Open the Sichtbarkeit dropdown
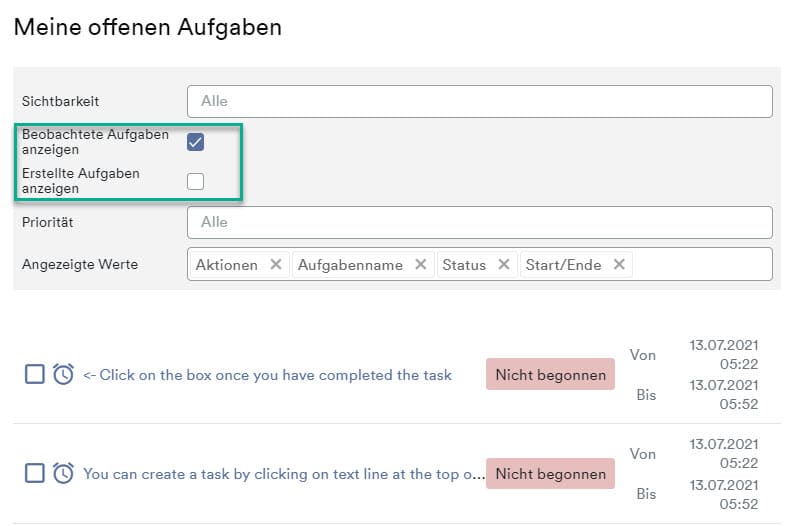The image size is (801, 526). [x=480, y=102]
